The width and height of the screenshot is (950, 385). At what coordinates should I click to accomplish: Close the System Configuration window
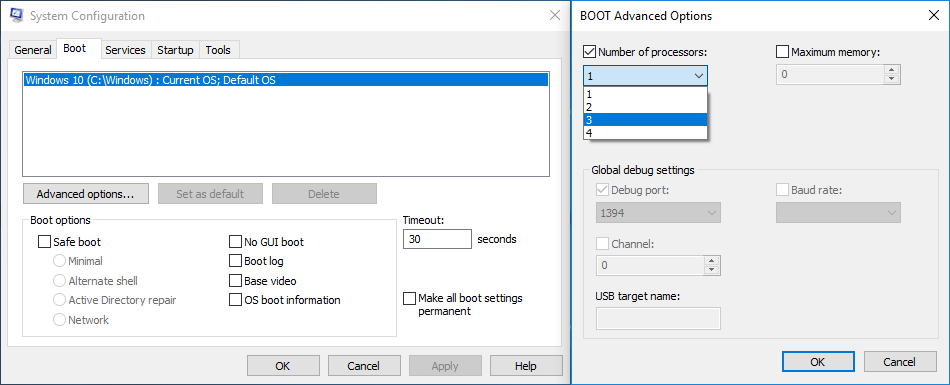click(x=554, y=15)
